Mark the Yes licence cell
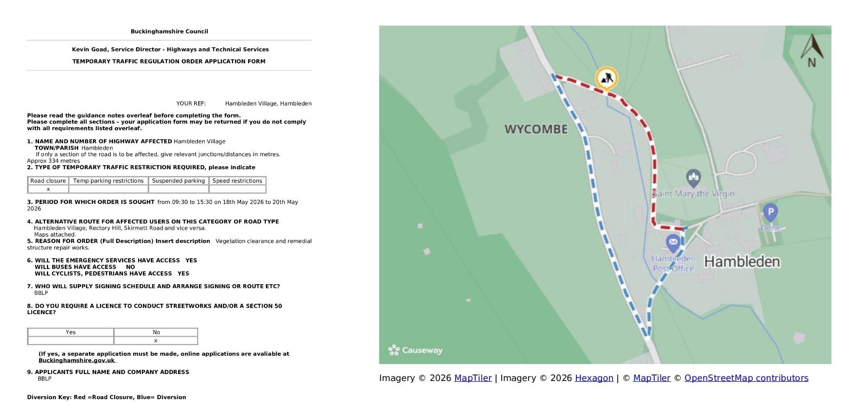The image size is (868, 407). [71, 341]
